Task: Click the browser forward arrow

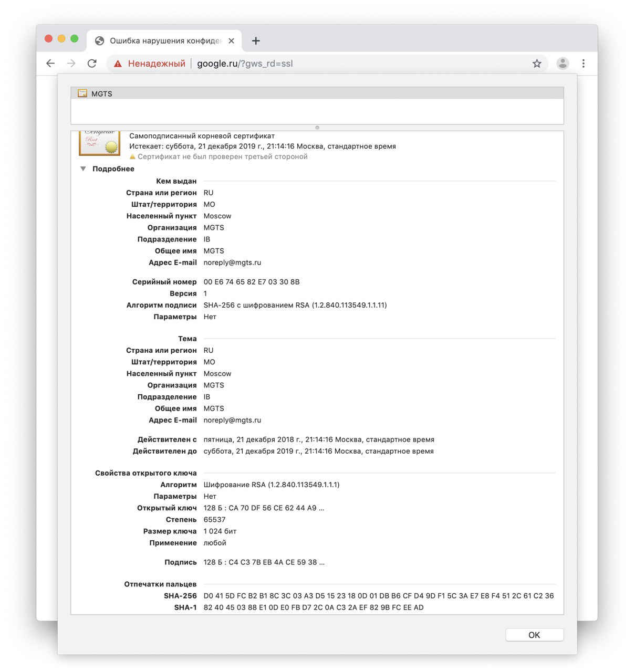Action: pyautogui.click(x=71, y=64)
